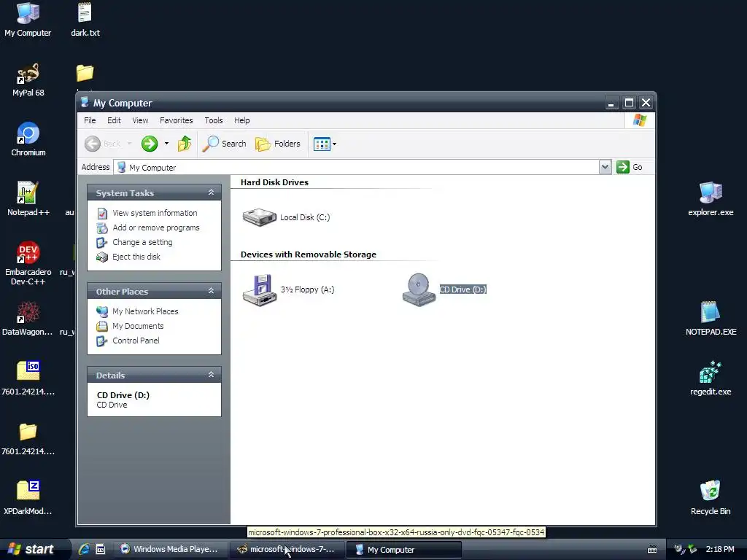Expand the Address bar dropdown
747x560 pixels.
pyautogui.click(x=605, y=167)
